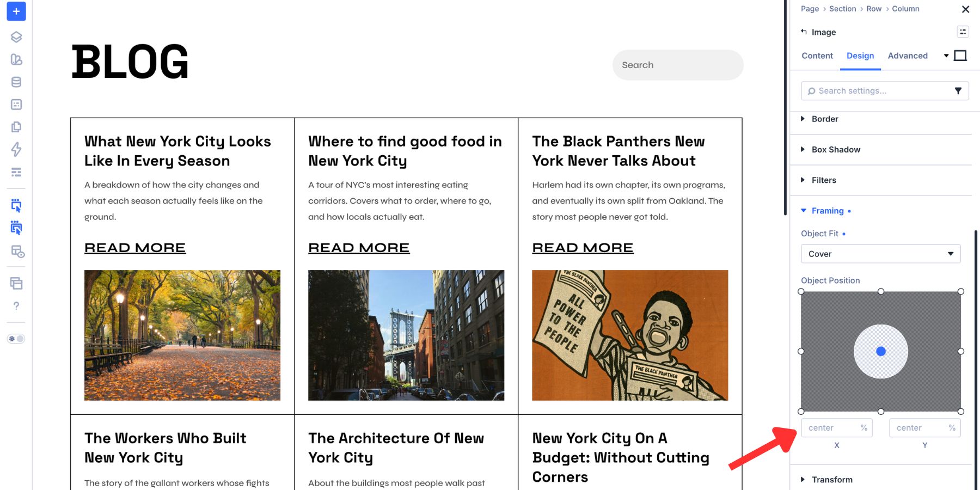980x490 pixels.
Task: Select the autumn Central Park image
Action: (x=182, y=335)
